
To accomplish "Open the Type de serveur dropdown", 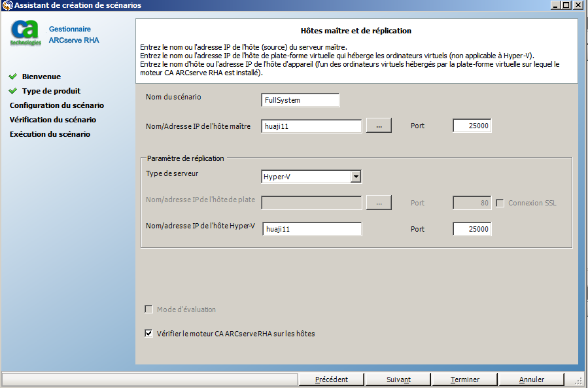I will 355,177.
